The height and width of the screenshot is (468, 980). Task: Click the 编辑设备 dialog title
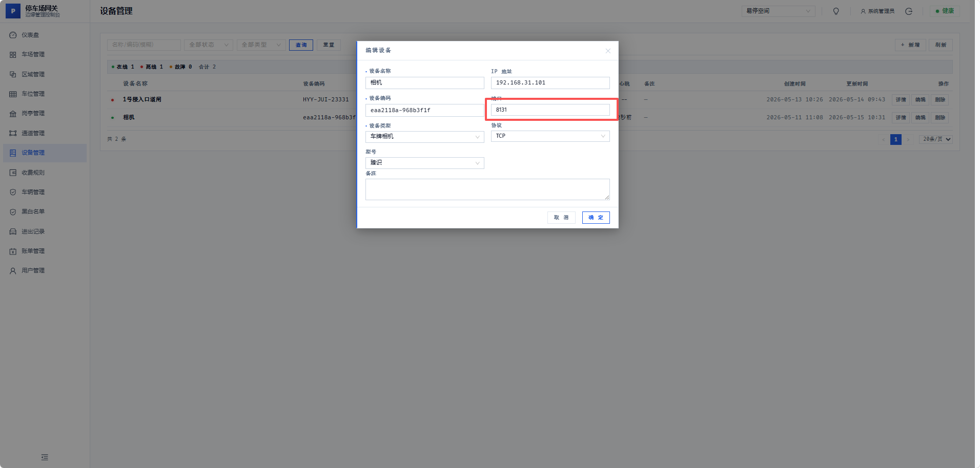378,51
